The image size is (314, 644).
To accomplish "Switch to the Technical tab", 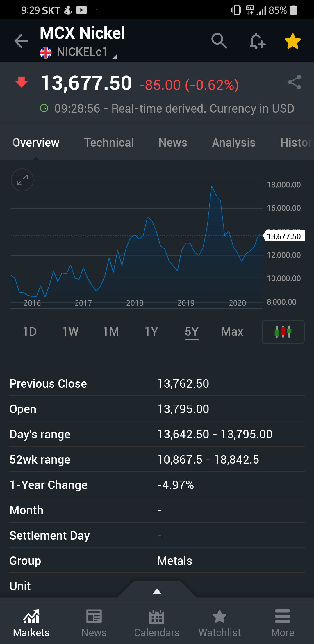I will [109, 143].
